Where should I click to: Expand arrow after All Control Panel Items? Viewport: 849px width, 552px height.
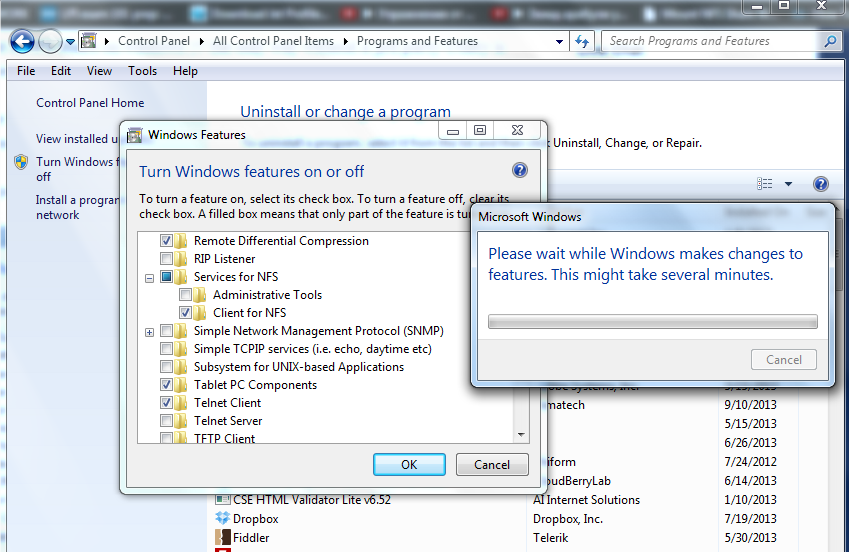(x=345, y=41)
